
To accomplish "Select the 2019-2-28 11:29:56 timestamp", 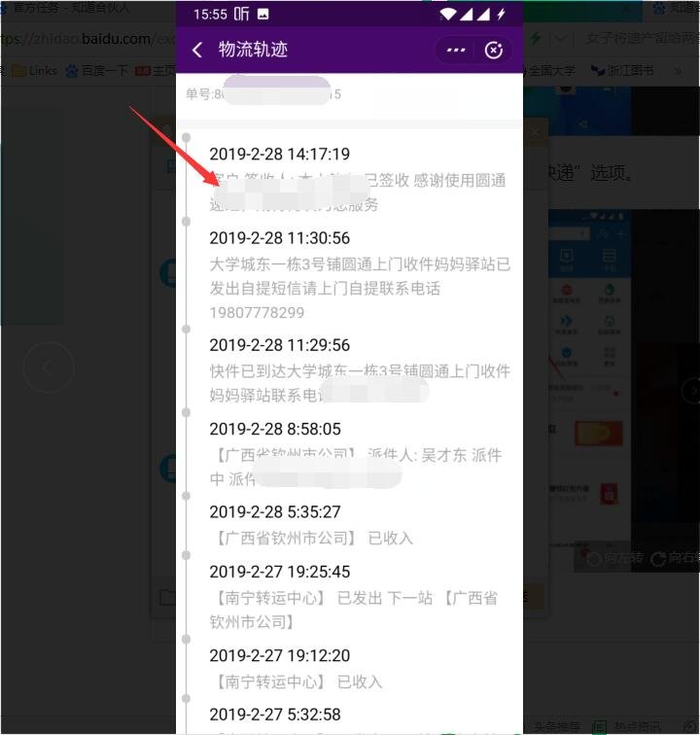I will (279, 345).
